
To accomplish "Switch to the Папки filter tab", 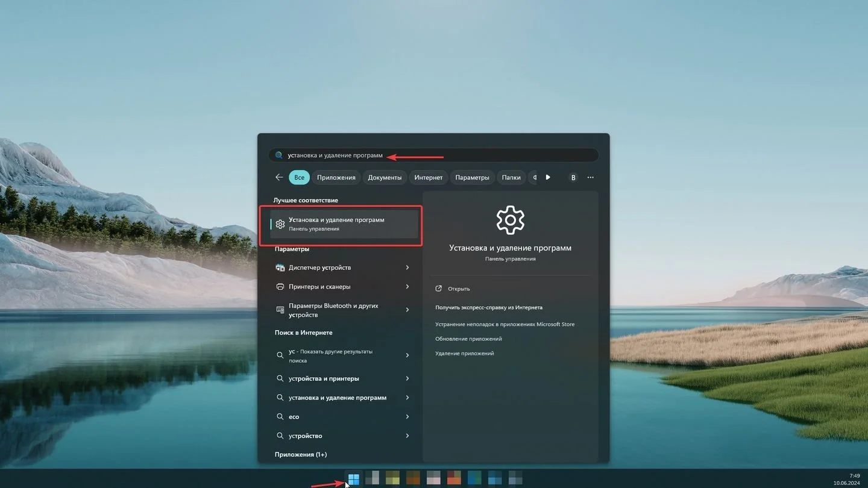I will point(511,177).
